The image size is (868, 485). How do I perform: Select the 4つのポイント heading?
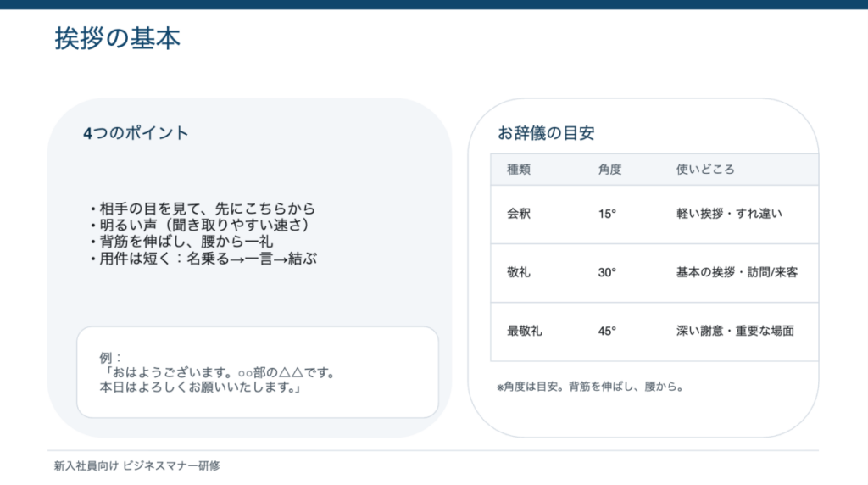[136, 133]
